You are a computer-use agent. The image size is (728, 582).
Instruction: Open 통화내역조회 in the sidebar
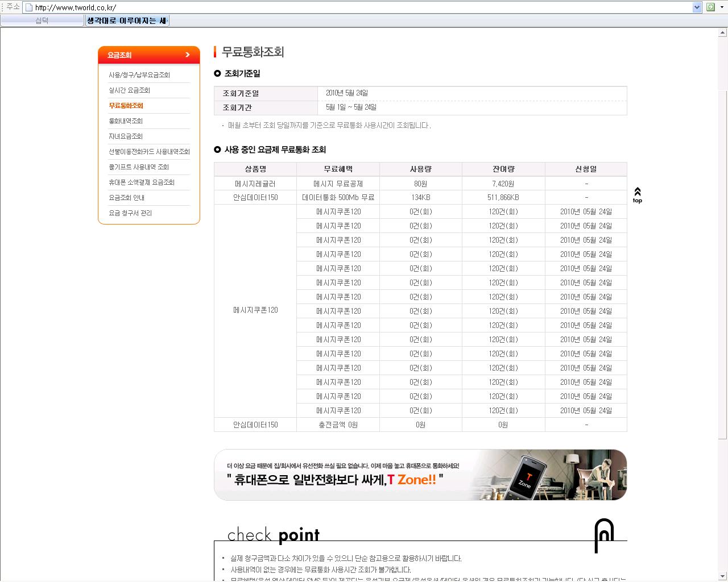coord(126,121)
